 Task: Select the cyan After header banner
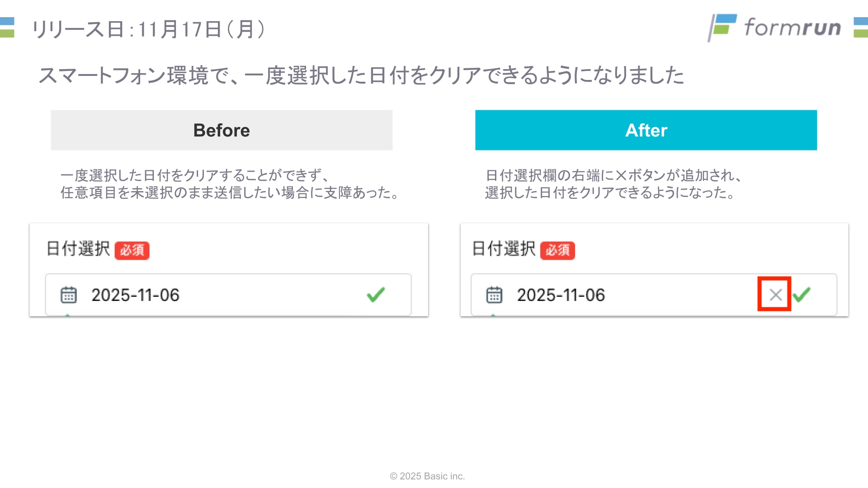(646, 130)
